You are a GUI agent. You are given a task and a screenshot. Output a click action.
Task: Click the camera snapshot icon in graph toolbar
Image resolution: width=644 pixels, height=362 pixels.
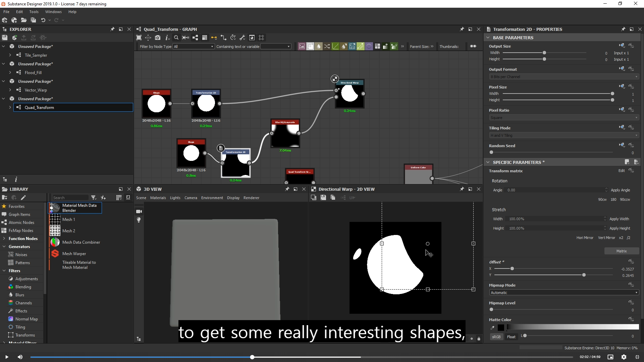(x=158, y=38)
